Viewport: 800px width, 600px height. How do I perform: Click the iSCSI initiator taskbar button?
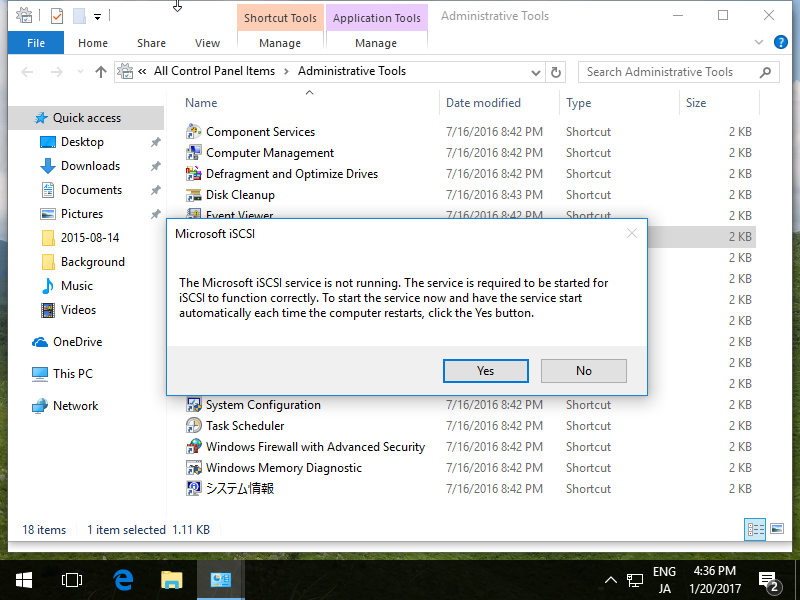220,580
